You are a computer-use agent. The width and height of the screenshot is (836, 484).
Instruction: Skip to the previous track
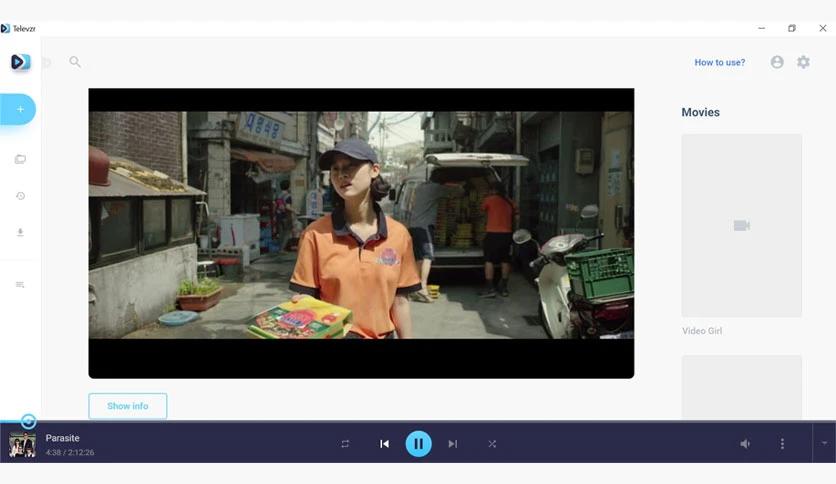tap(384, 443)
